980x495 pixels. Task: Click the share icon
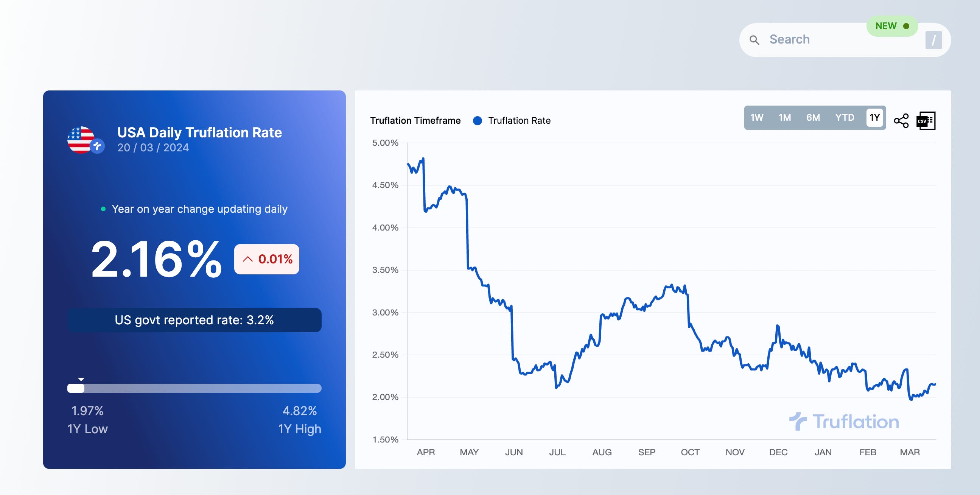point(901,121)
